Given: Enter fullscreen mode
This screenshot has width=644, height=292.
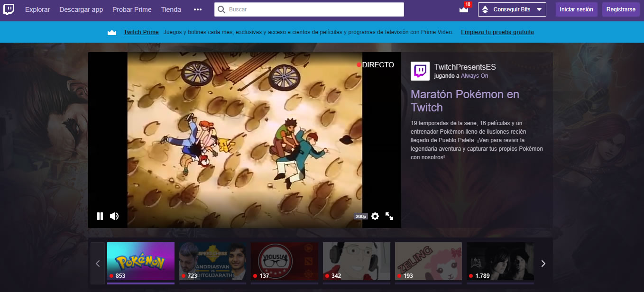Looking at the screenshot, I should click(x=389, y=216).
